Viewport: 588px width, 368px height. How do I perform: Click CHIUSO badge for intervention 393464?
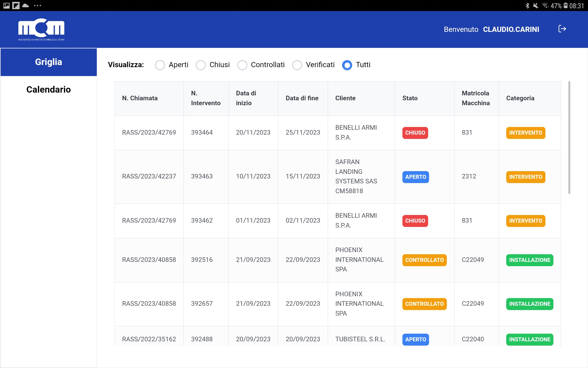[x=415, y=133]
